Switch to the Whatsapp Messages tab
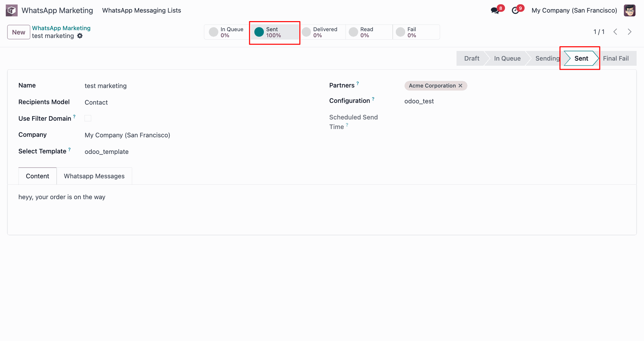The width and height of the screenshot is (644, 341). 94,176
